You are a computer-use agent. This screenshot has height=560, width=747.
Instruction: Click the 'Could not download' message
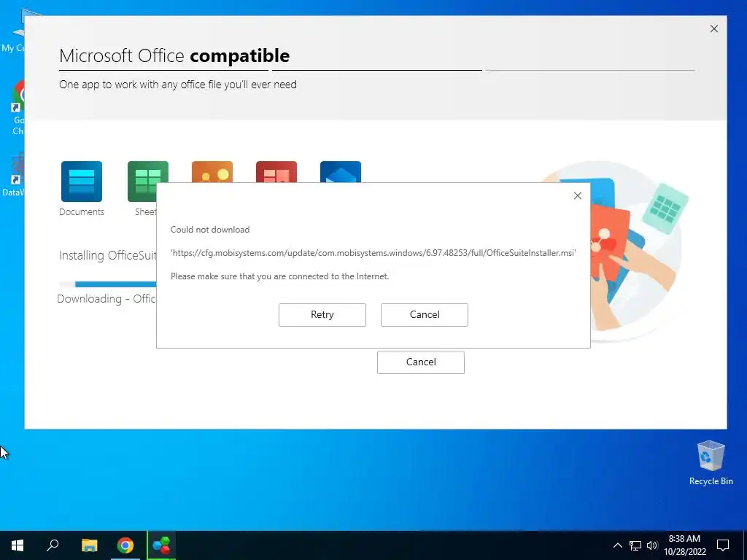(x=210, y=230)
